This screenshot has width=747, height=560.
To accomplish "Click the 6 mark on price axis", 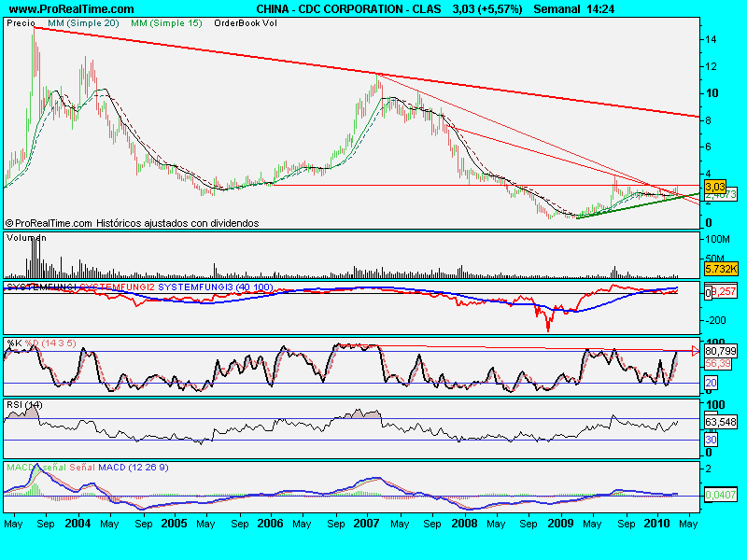I will pos(708,147).
